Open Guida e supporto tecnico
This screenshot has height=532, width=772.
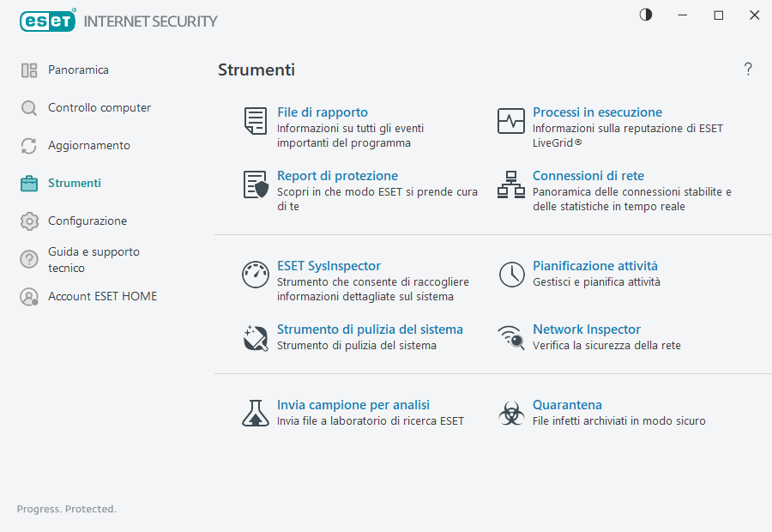[x=93, y=259]
